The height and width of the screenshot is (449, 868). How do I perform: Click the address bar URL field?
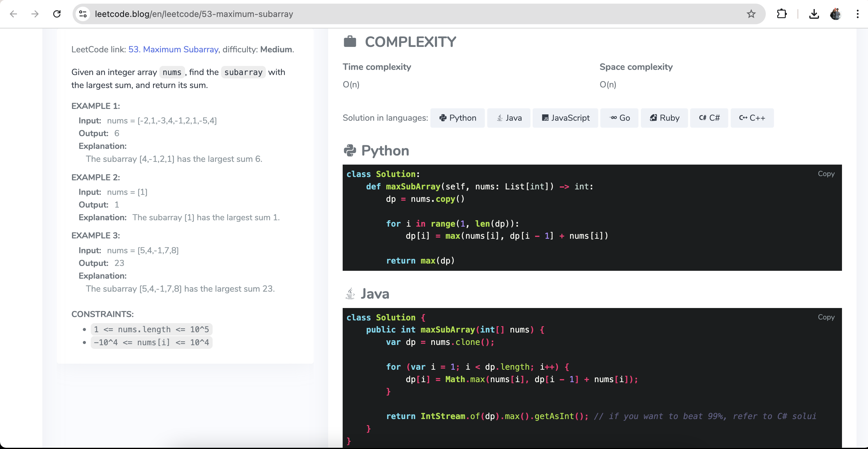[x=404, y=14]
